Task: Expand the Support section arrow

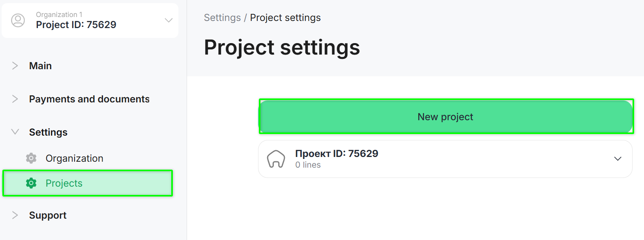Action: click(15, 215)
